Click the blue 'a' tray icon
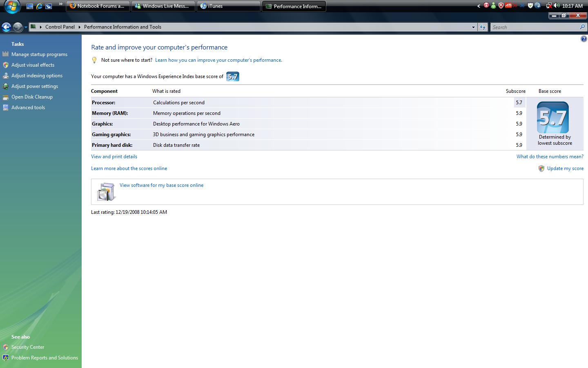Screen dimensions: 588x368 tap(538, 6)
